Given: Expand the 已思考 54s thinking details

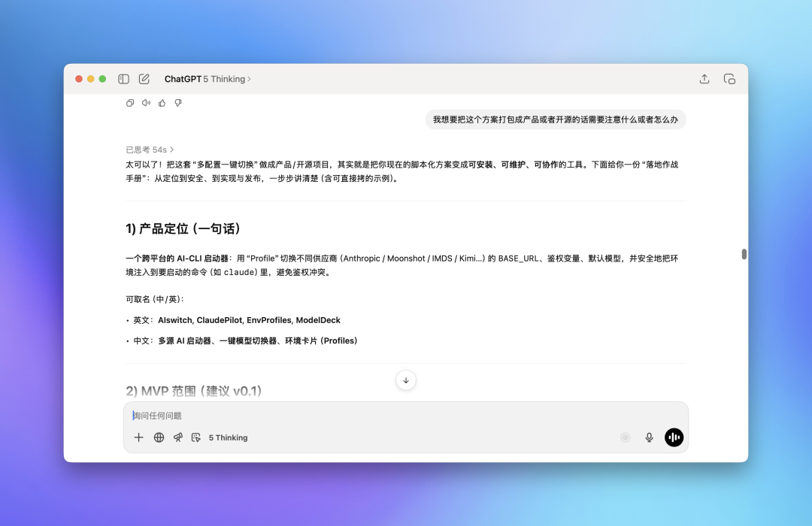Looking at the screenshot, I should coord(150,150).
